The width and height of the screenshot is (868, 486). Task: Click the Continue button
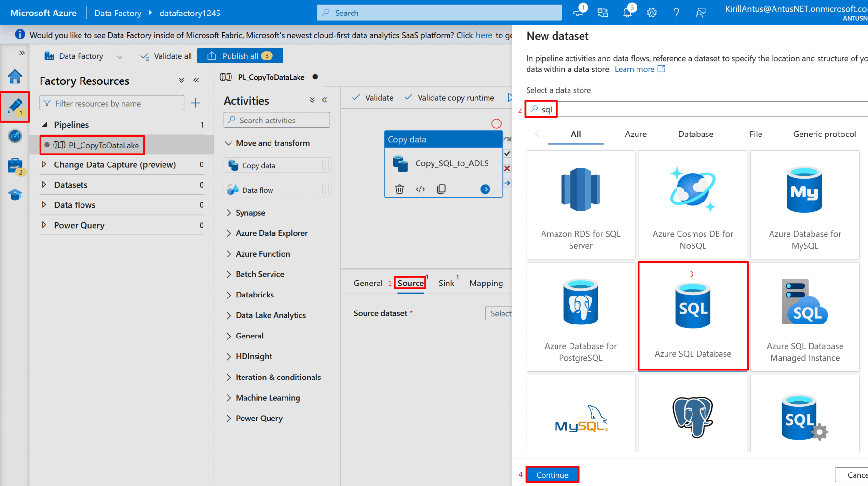(x=552, y=475)
